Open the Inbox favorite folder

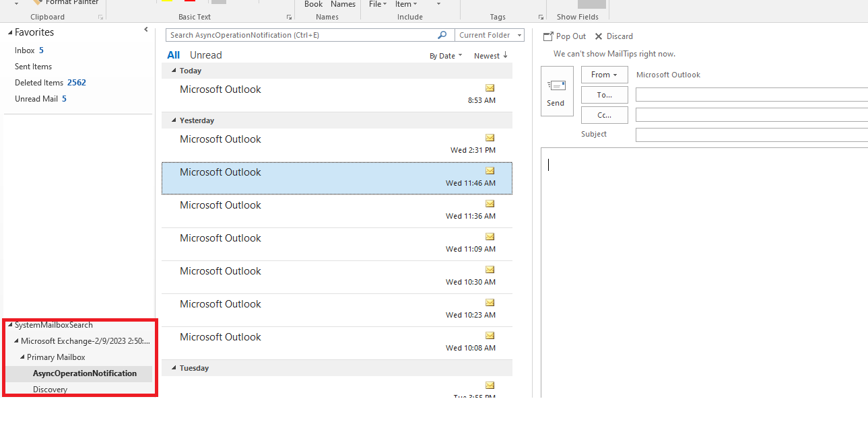(x=24, y=50)
